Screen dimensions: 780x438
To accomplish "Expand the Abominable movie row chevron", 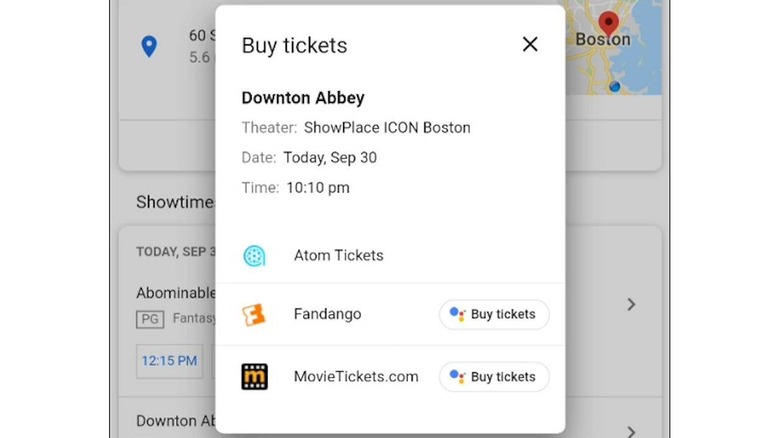I will pos(631,304).
